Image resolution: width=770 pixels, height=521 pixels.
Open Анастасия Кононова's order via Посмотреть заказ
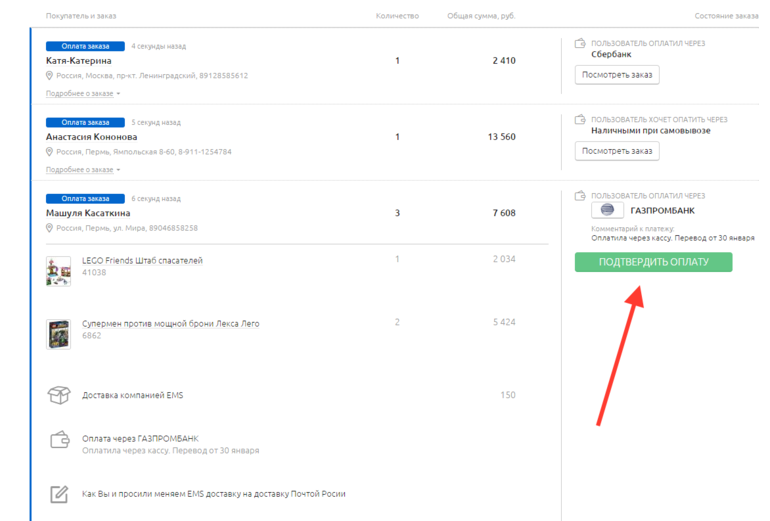click(x=617, y=151)
